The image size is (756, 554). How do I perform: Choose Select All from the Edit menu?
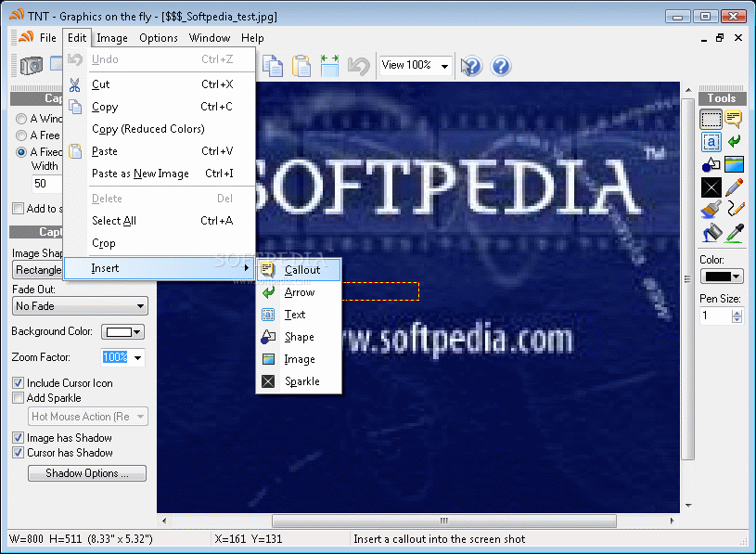tap(160, 221)
